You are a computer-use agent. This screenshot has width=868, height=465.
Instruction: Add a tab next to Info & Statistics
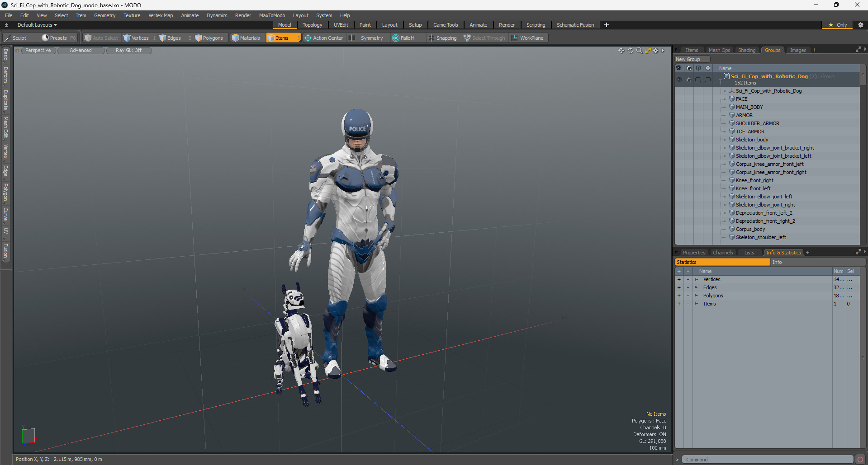(x=807, y=253)
